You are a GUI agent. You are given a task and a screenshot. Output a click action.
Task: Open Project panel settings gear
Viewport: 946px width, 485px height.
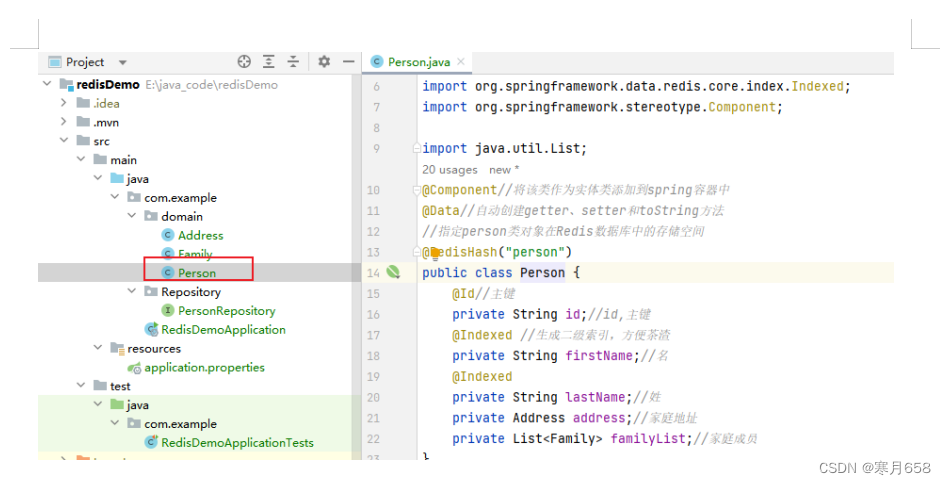[x=324, y=62]
